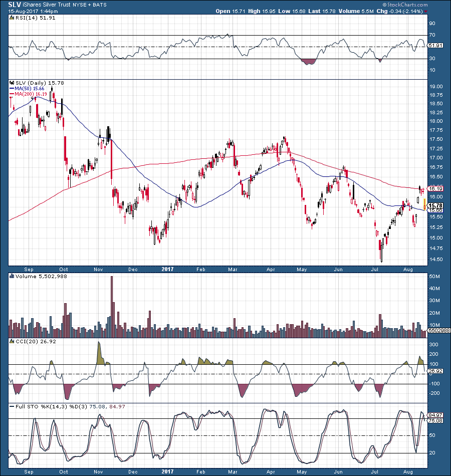Click the 19.00 price axis label
The height and width of the screenshot is (476, 451).
[x=436, y=87]
